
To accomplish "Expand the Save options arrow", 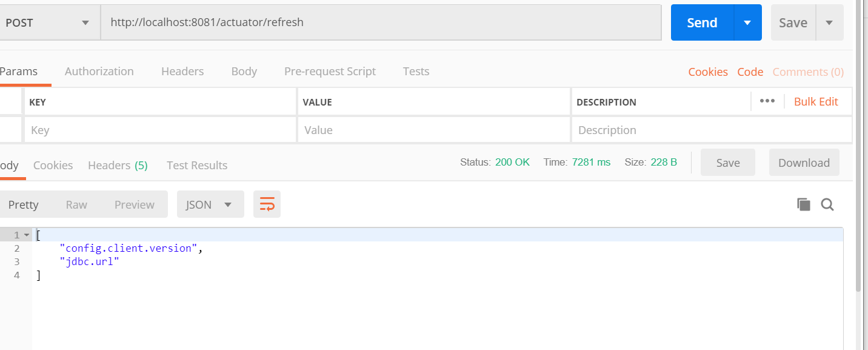I will (829, 22).
